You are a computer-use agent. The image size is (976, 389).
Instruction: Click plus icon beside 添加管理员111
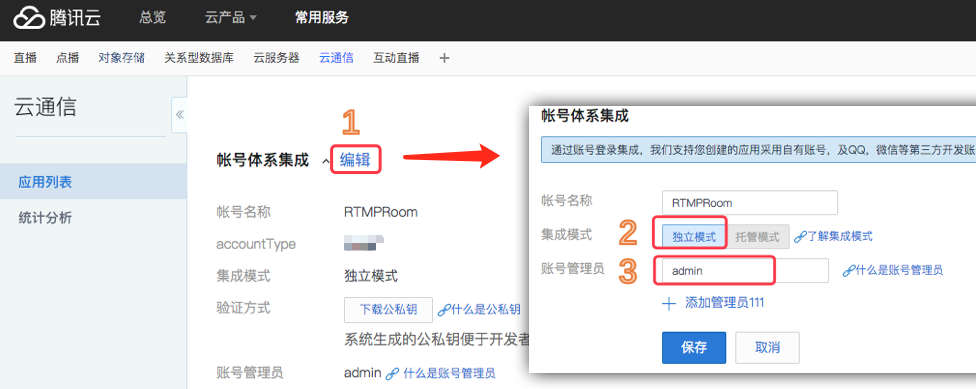click(x=669, y=303)
